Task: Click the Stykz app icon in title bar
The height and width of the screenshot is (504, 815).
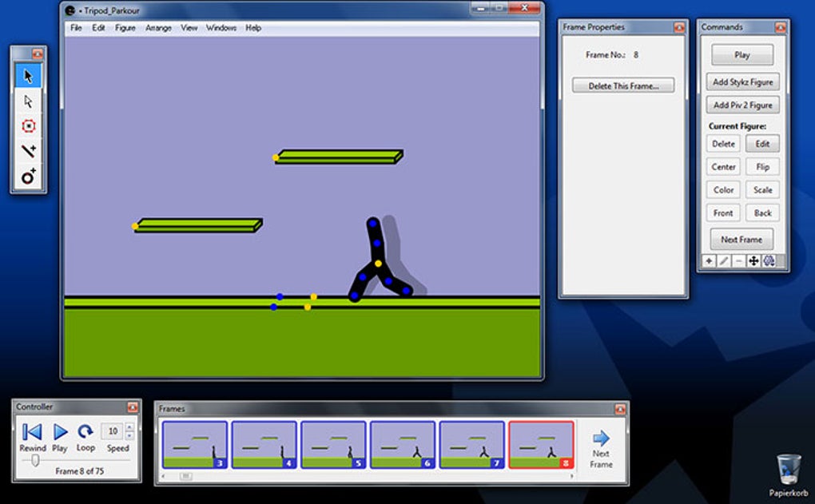Action: point(70,10)
